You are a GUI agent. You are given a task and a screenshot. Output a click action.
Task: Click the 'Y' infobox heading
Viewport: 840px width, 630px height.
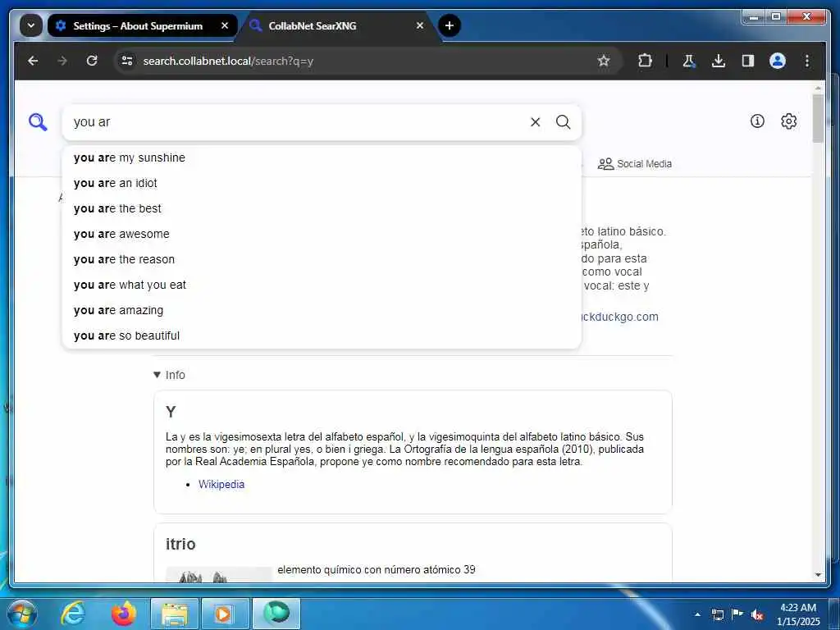pos(171,412)
